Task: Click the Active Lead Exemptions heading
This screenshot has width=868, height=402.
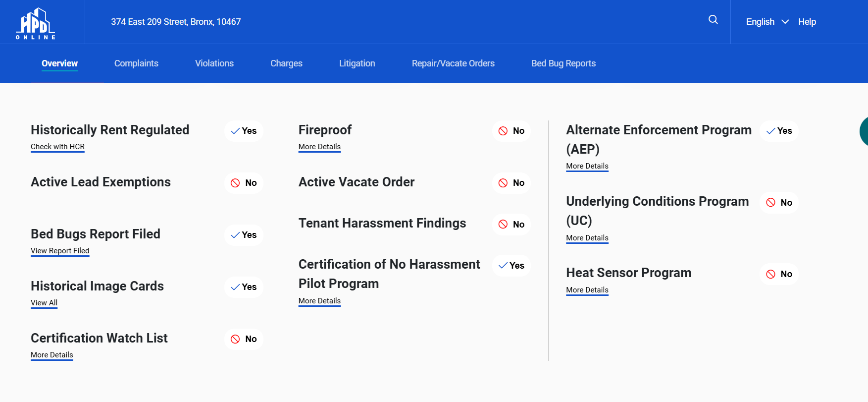Action: pyautogui.click(x=101, y=182)
